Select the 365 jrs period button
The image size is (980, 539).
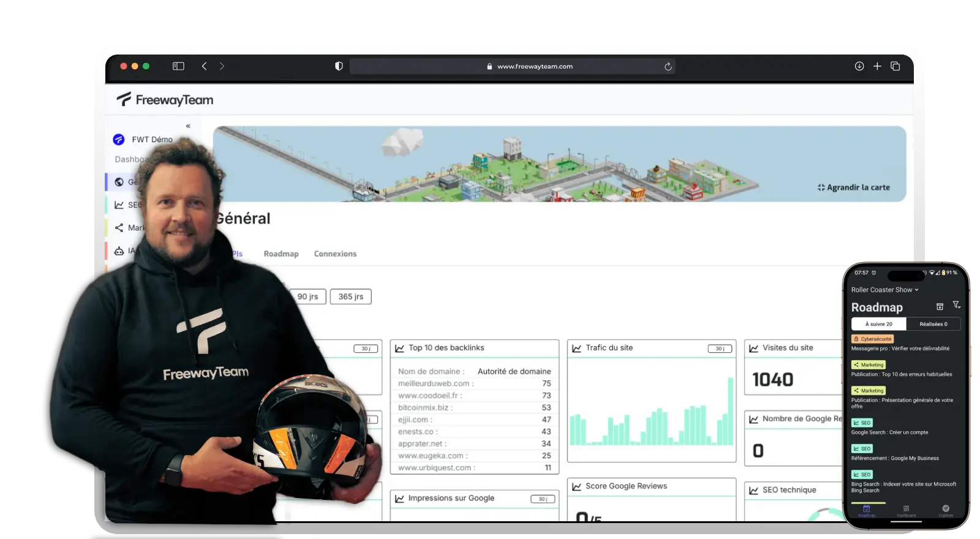pyautogui.click(x=351, y=296)
